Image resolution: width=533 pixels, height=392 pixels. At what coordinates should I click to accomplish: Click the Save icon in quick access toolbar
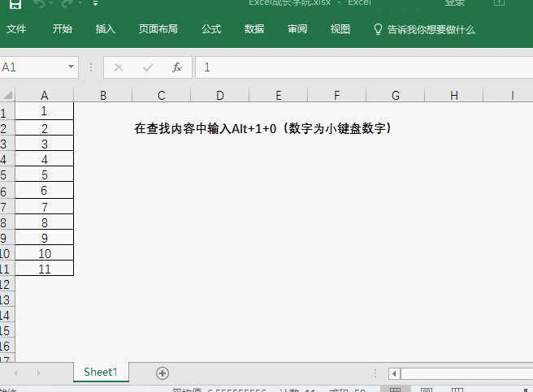15,3
